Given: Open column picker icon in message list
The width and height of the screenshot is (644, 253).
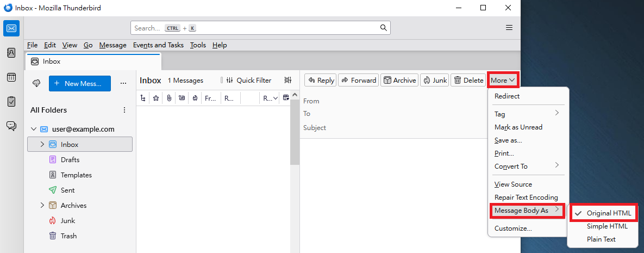Looking at the screenshot, I should click(286, 98).
